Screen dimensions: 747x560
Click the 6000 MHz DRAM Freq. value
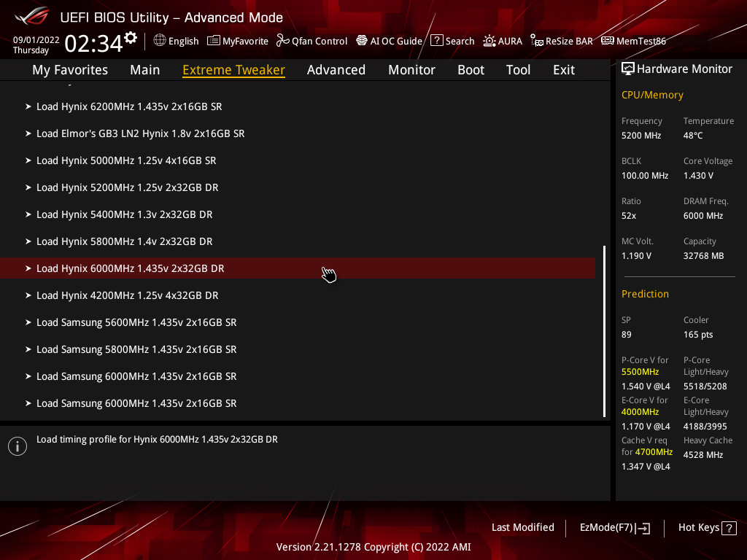click(703, 216)
